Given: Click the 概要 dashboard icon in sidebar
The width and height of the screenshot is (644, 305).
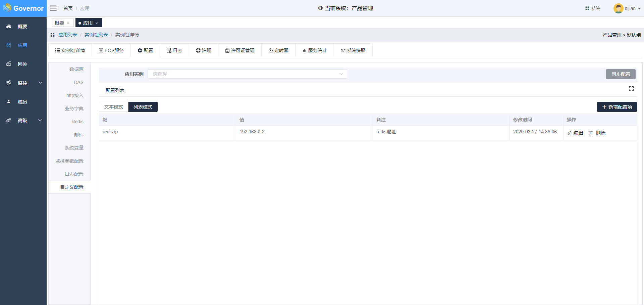Looking at the screenshot, I should click(9, 27).
